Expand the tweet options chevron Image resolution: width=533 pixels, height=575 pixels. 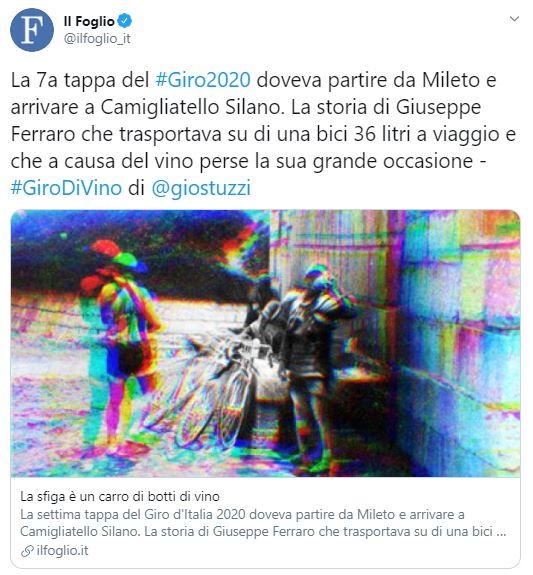514,19
